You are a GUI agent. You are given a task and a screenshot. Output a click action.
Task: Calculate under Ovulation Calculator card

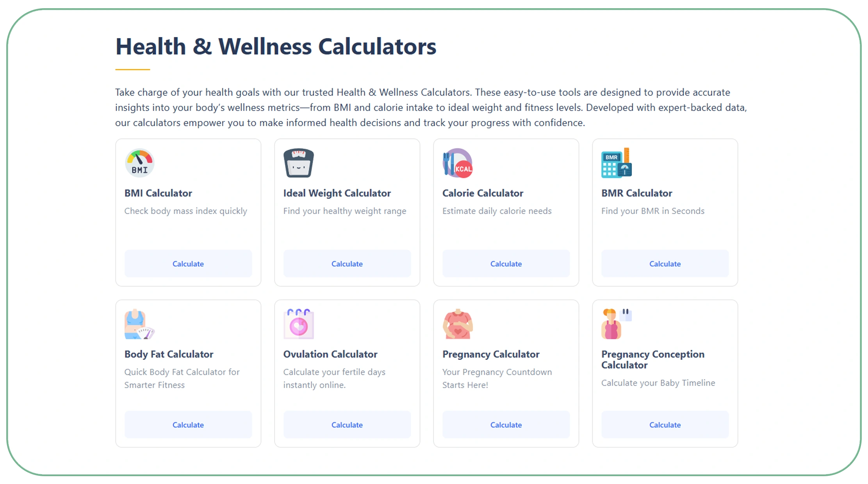347,425
